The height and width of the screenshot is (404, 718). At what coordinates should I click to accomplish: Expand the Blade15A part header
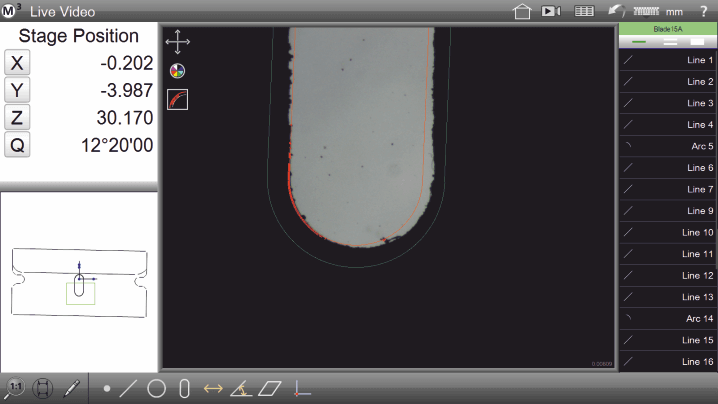[x=668, y=30]
